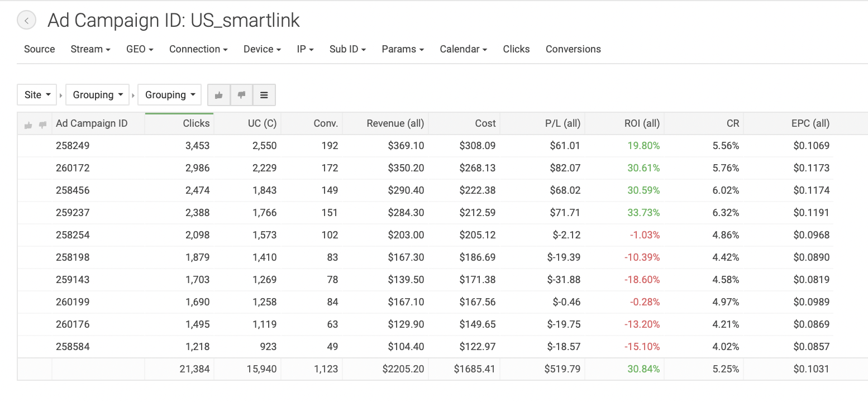Open the hamburger list menu button

[264, 95]
